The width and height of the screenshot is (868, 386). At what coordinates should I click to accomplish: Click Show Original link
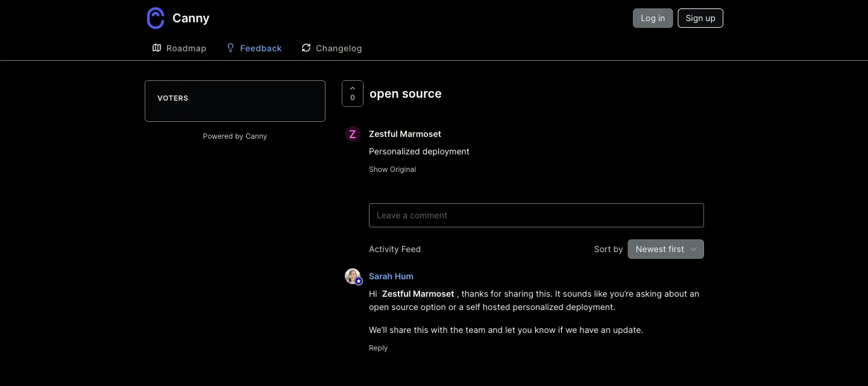point(392,169)
